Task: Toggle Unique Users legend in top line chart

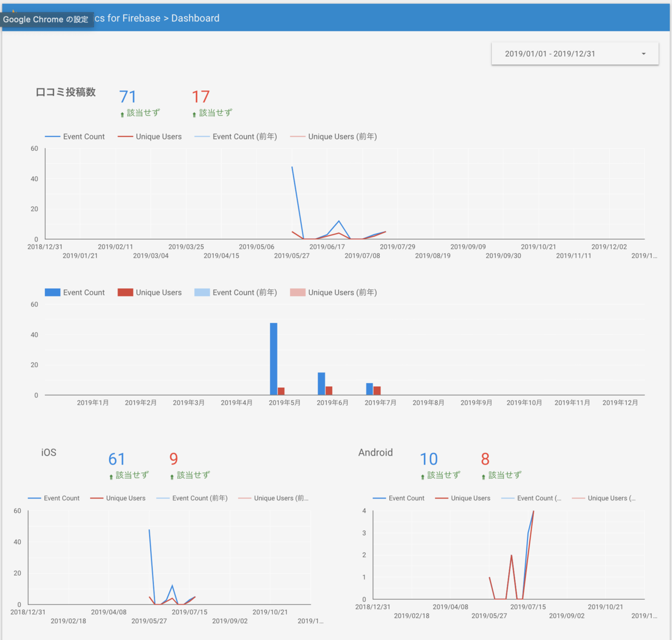Action: tap(150, 137)
